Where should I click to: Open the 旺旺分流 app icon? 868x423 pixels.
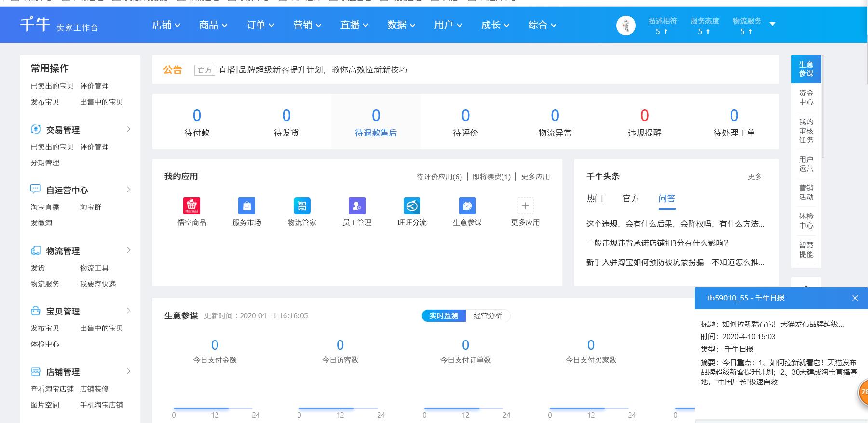pyautogui.click(x=412, y=206)
